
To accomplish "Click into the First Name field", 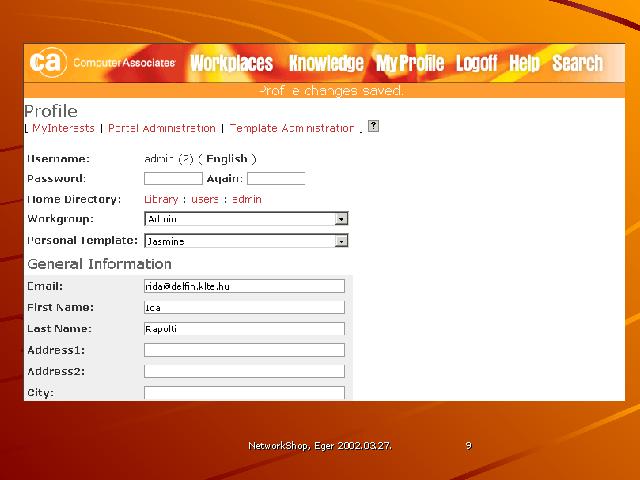I will pyautogui.click(x=244, y=307).
